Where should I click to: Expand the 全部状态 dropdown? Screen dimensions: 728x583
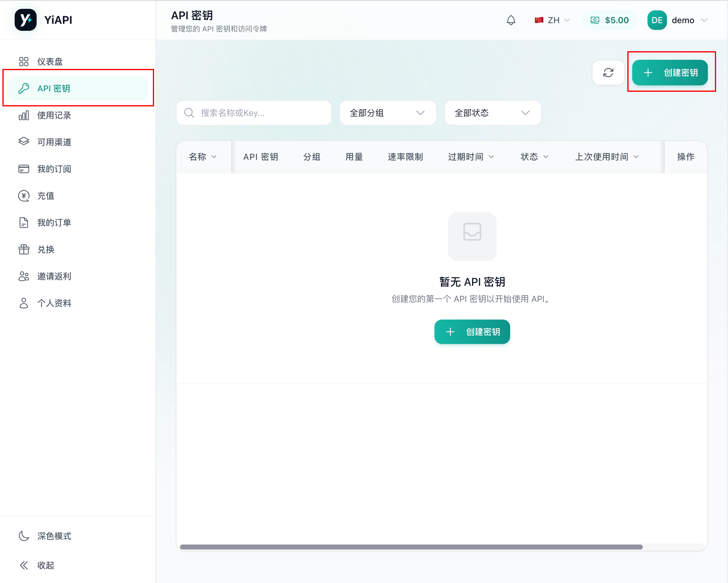point(493,113)
